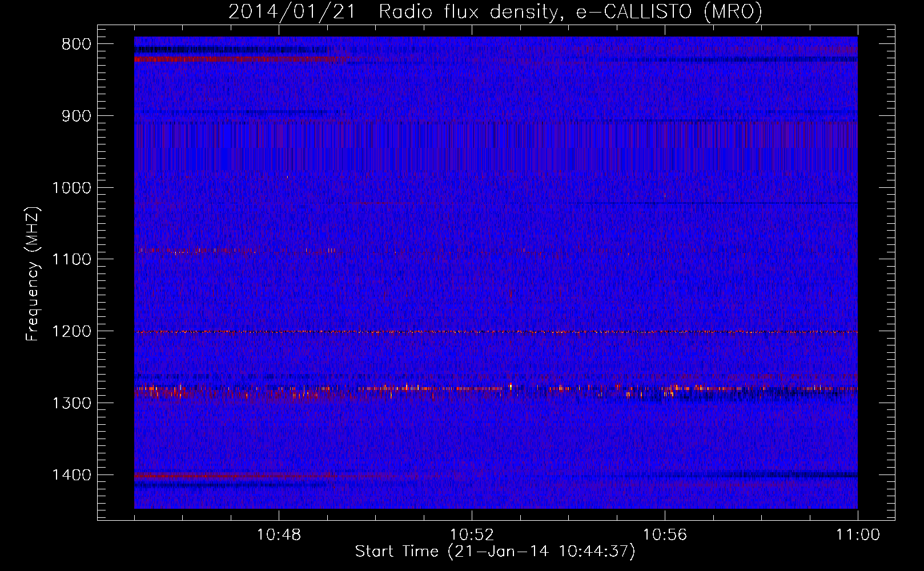The width and height of the screenshot is (924, 571).
Task: Click the 1000 frequency axis label
Action: 71,188
